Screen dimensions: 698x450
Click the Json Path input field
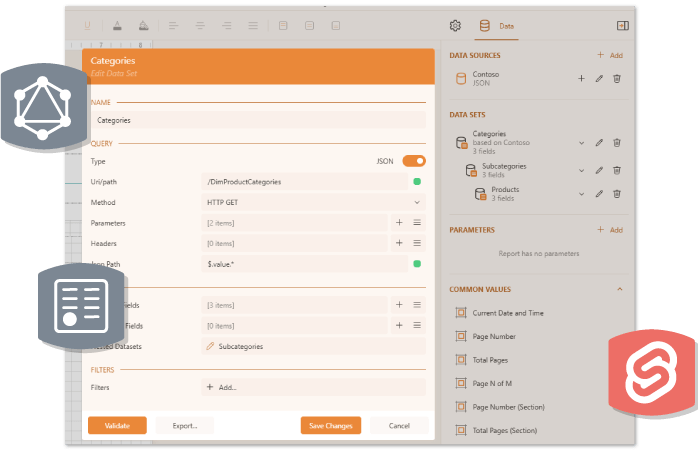304,264
